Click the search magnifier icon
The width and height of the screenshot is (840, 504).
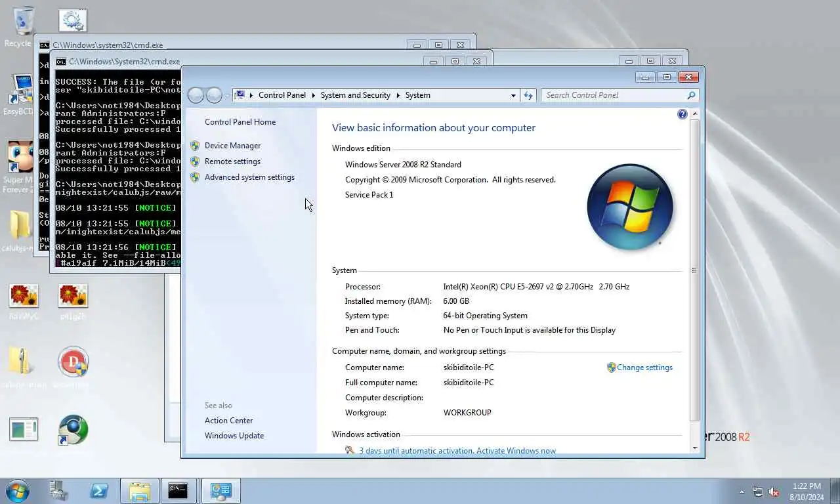click(691, 95)
